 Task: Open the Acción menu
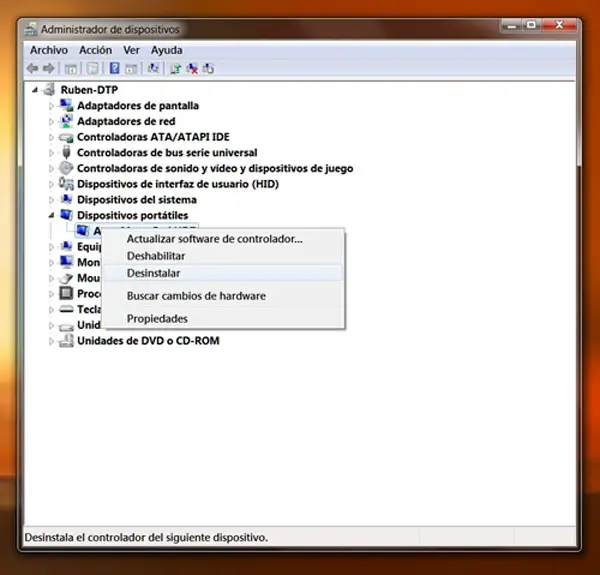tap(96, 50)
